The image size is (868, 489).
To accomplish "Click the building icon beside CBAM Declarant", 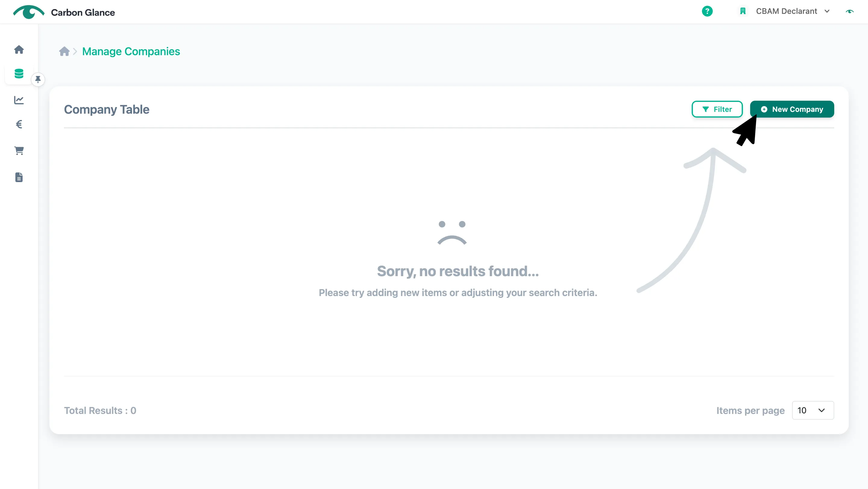I will pos(743,11).
